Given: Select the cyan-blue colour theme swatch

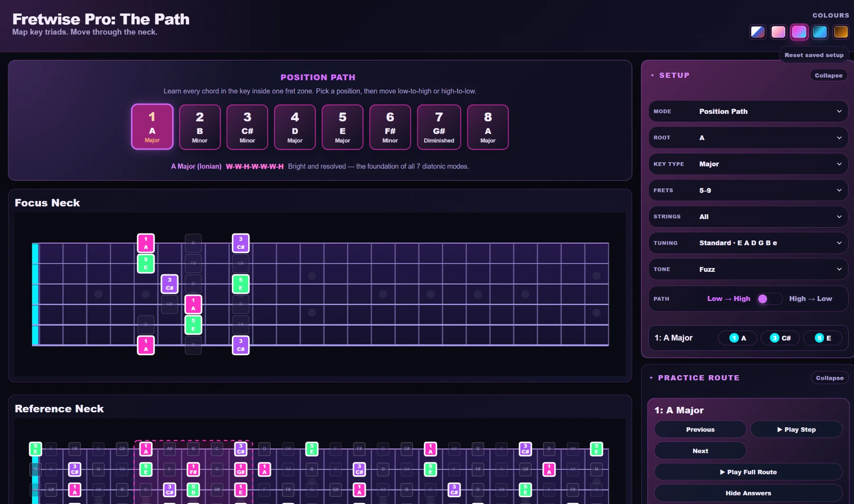Looking at the screenshot, I should (820, 32).
